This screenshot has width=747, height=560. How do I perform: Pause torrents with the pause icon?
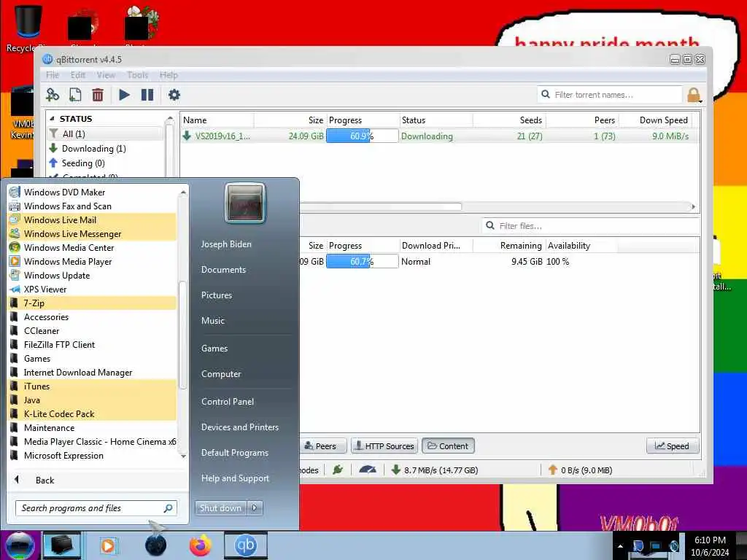(x=147, y=95)
